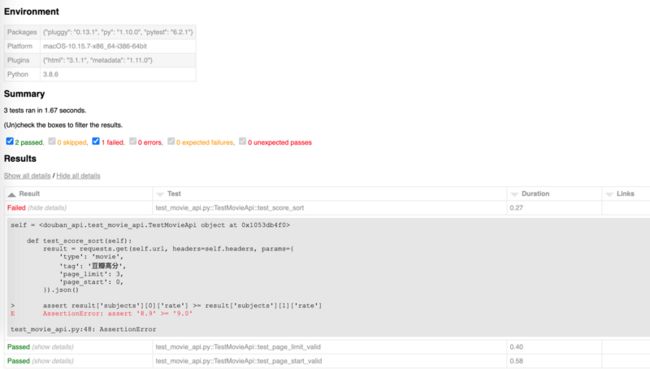Screen dimensions: 650x370
Task: Click the assert result['subjects'] code line
Action: [x=182, y=306]
